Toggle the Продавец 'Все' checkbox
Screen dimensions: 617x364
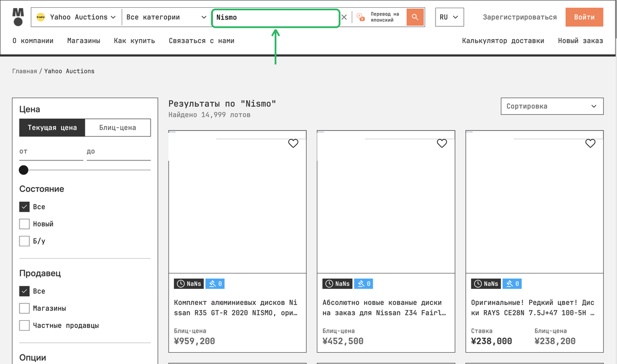pyautogui.click(x=24, y=291)
